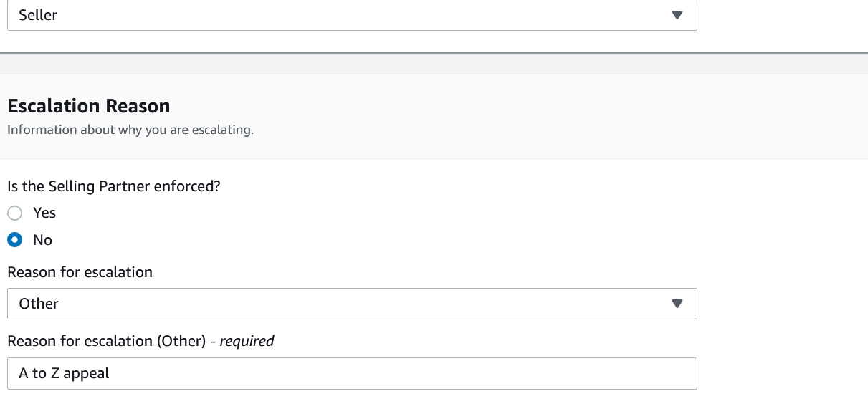Click the empty right end of the appeal text field

(645, 373)
